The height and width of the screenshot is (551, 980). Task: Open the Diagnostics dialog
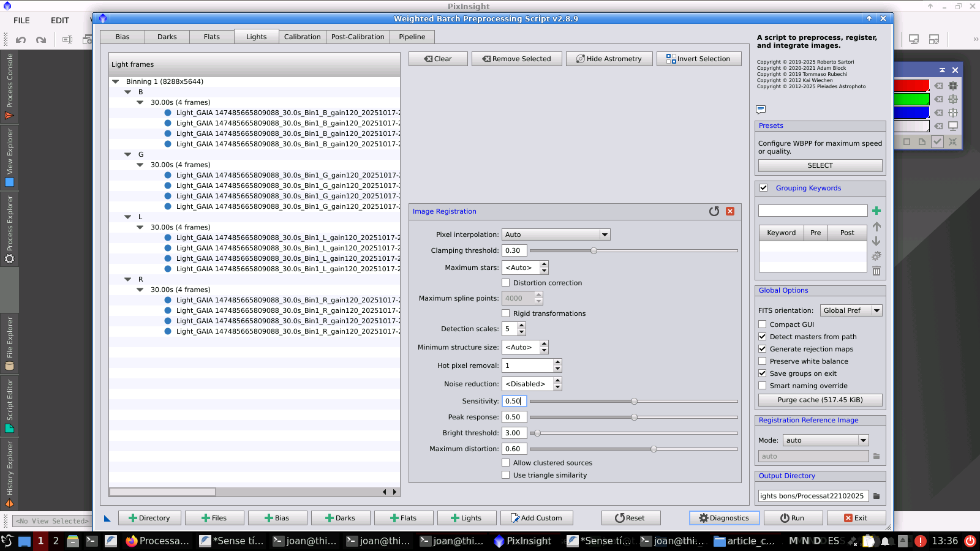[x=724, y=518]
